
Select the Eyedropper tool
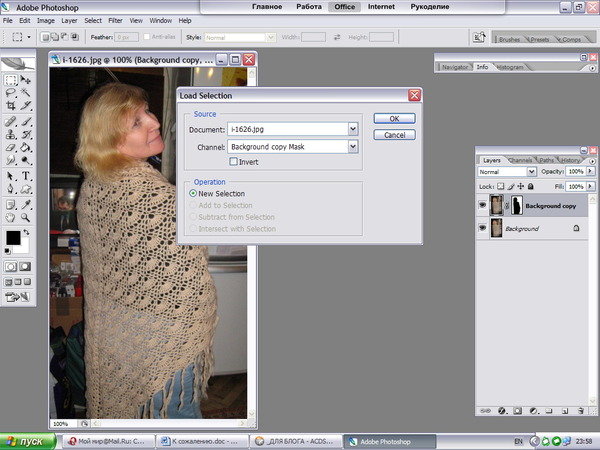coord(26,205)
